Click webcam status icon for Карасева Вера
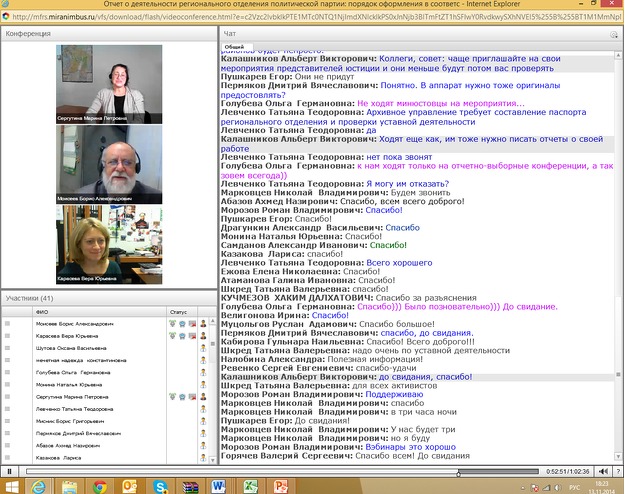 [182, 336]
